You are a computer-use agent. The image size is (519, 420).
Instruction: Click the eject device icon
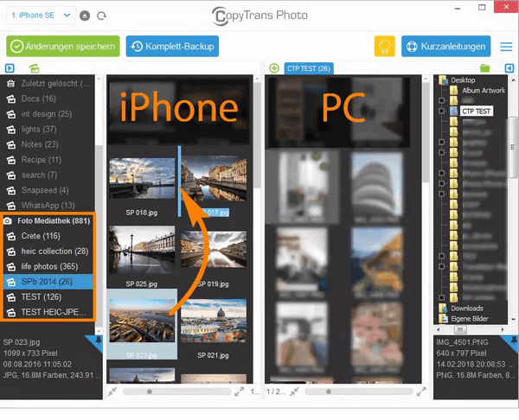(x=84, y=16)
